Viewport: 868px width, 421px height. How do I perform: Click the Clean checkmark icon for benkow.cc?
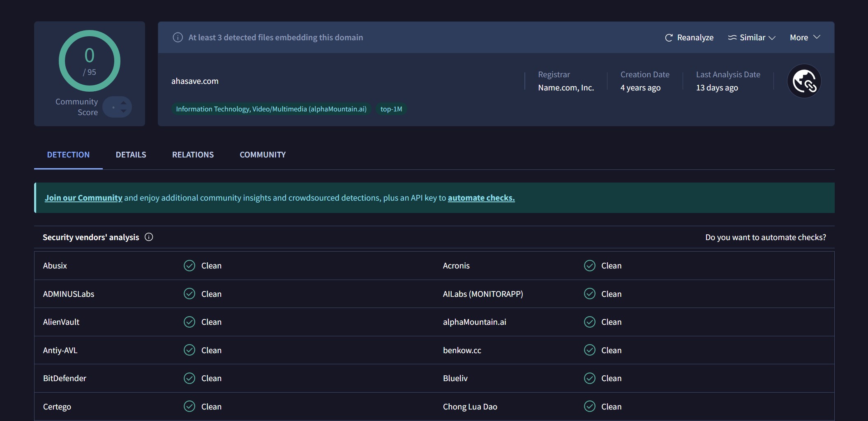coord(589,350)
